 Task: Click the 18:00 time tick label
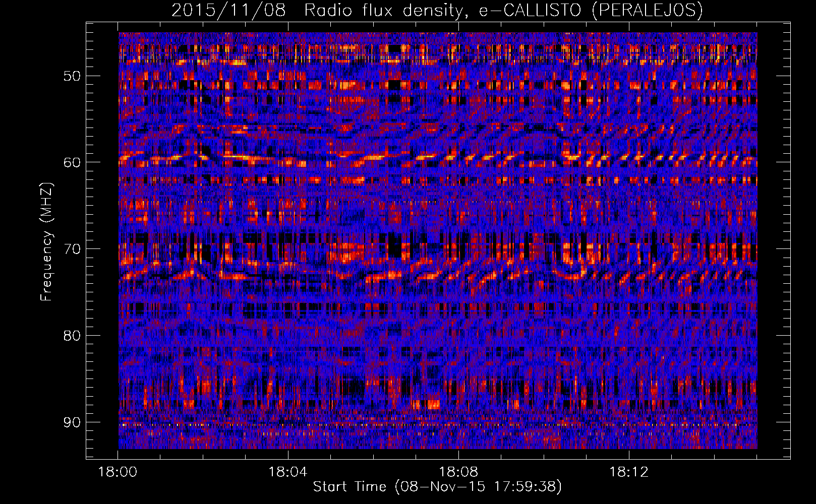click(118, 472)
